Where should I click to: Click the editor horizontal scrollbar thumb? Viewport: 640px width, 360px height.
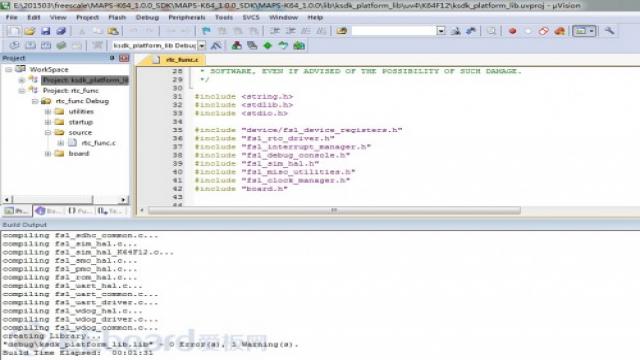334,211
